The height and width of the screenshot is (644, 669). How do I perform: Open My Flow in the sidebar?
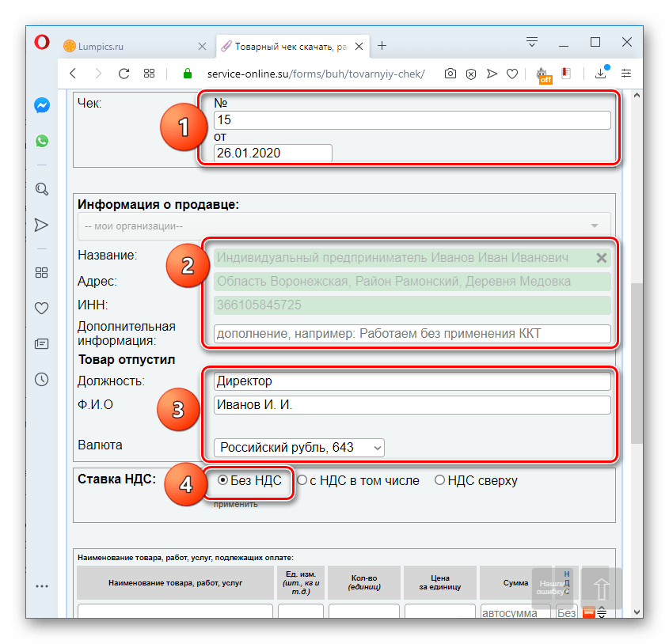click(41, 225)
